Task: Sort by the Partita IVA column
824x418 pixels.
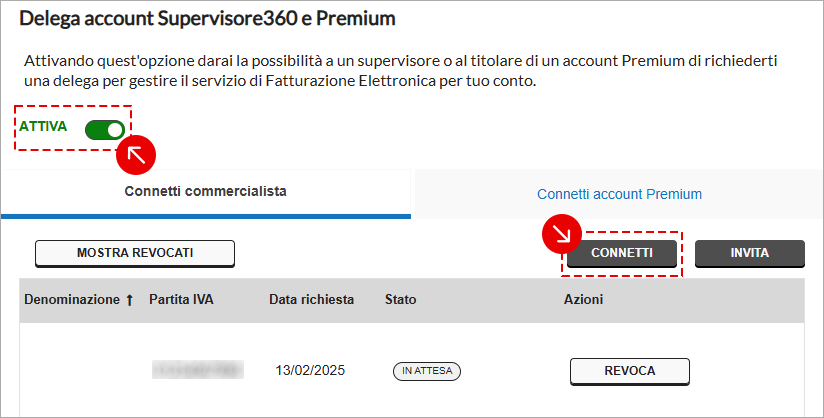Action: (181, 300)
